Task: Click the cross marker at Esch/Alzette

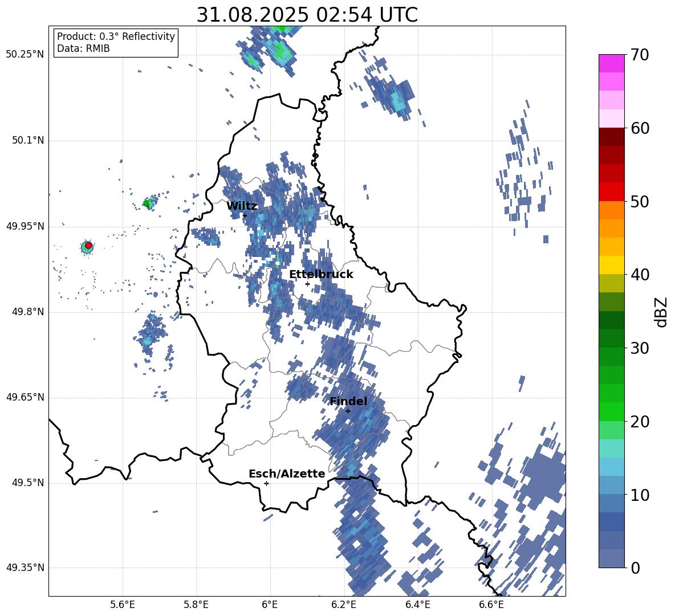Action: [266, 483]
